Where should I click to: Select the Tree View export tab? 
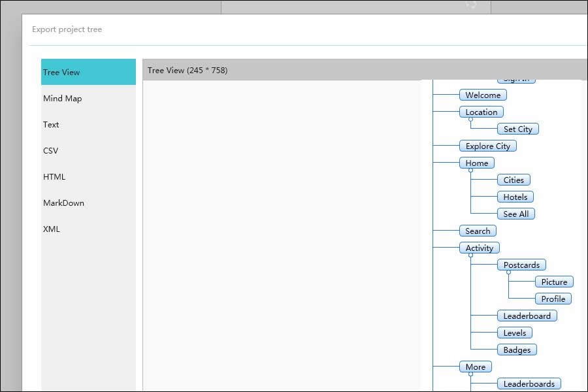pyautogui.click(x=88, y=72)
